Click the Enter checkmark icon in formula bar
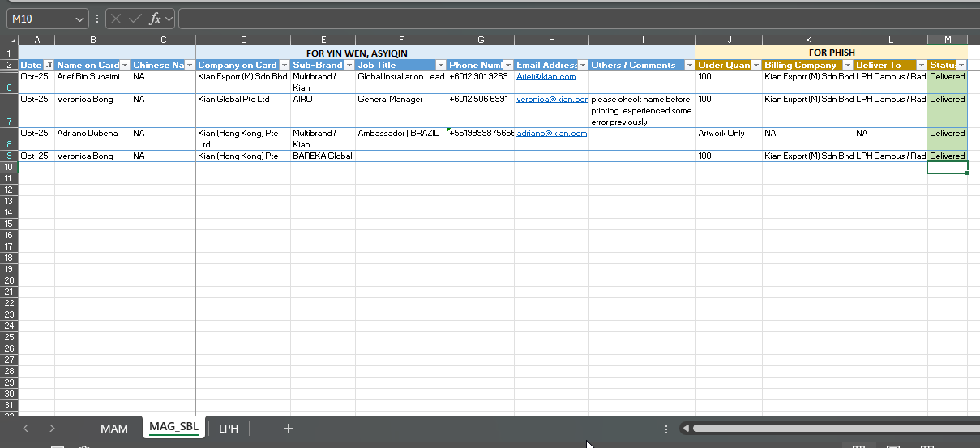980x448 pixels. [135, 19]
